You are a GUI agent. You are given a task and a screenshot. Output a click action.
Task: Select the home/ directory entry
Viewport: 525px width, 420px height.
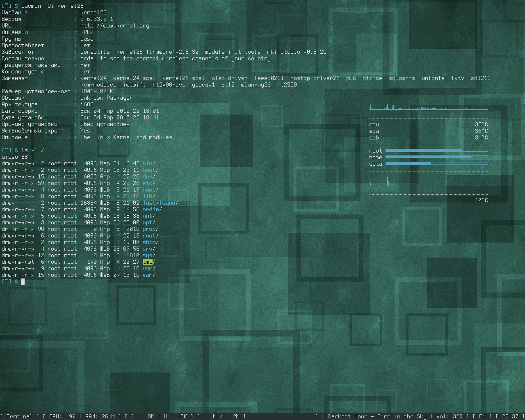[x=151, y=189]
